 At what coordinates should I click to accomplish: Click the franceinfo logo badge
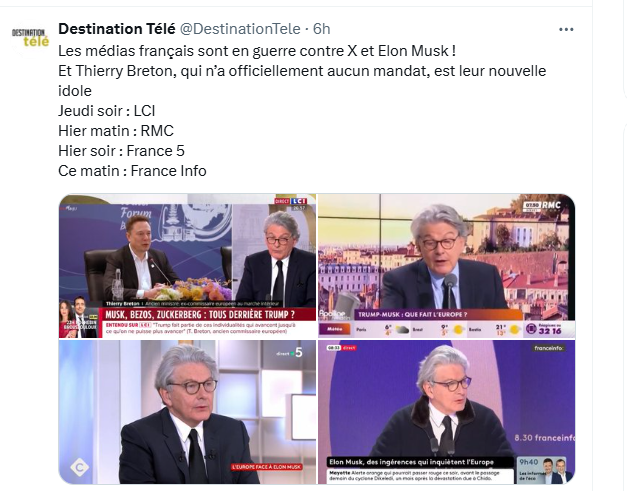click(549, 348)
